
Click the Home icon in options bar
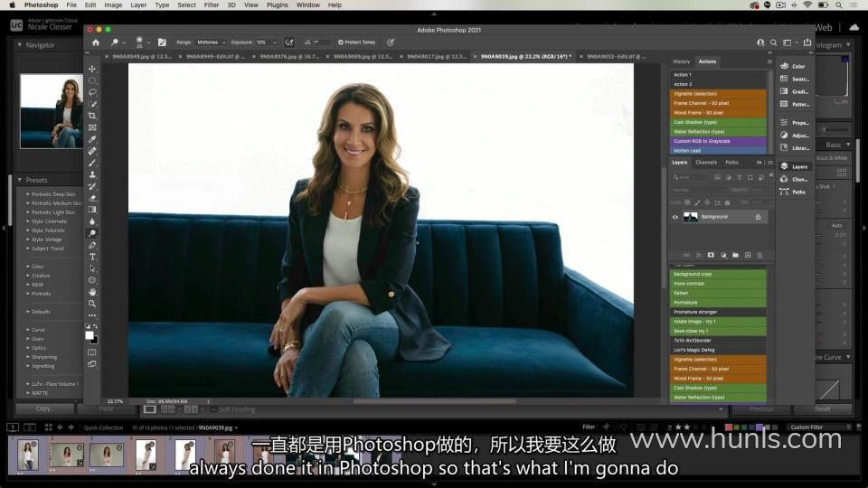click(96, 42)
